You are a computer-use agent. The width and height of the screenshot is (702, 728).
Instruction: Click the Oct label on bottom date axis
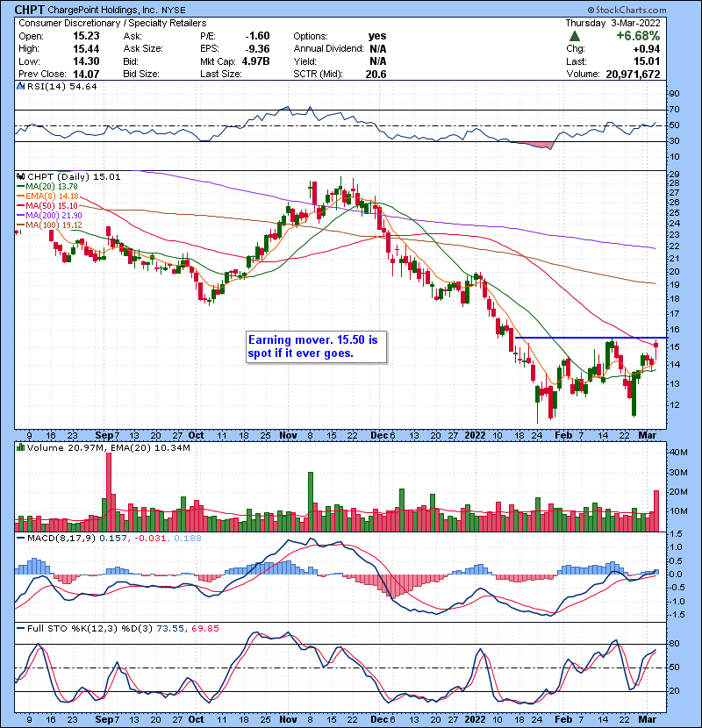[196, 719]
